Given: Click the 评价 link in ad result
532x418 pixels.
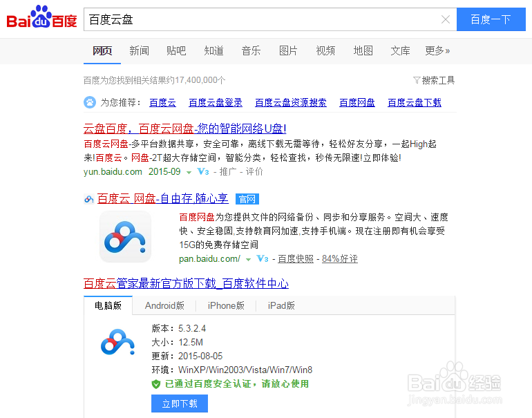Looking at the screenshot, I should pyautogui.click(x=254, y=171).
